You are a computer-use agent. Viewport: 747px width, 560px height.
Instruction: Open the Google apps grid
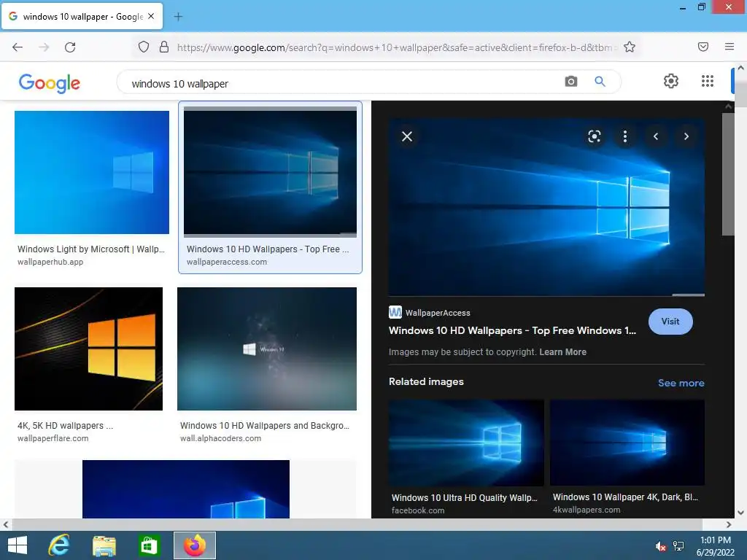click(708, 81)
